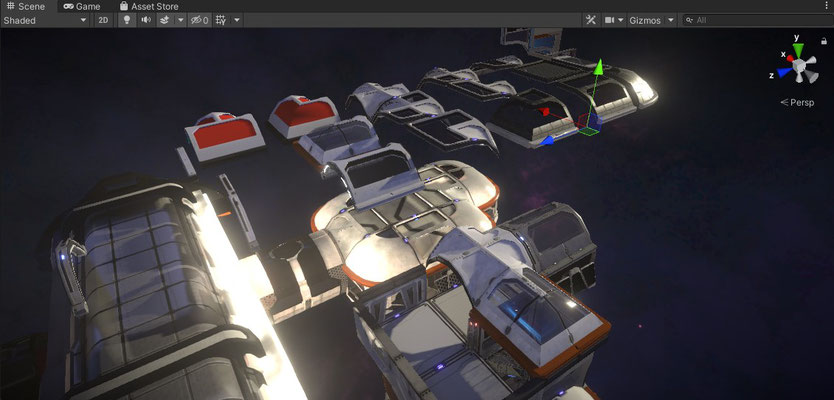This screenshot has width=834, height=400.
Task: Click the scene camera icon
Action: point(609,20)
